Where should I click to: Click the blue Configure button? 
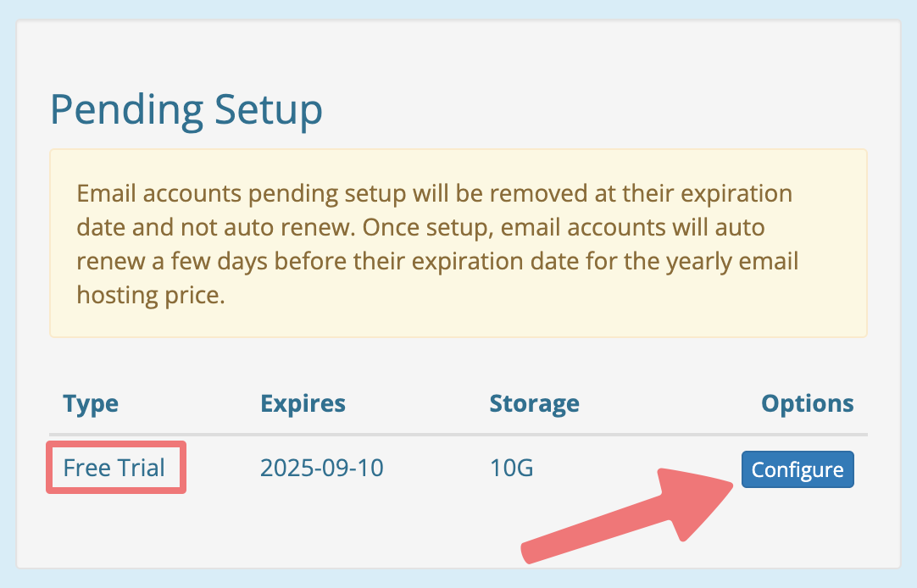pyautogui.click(x=798, y=470)
